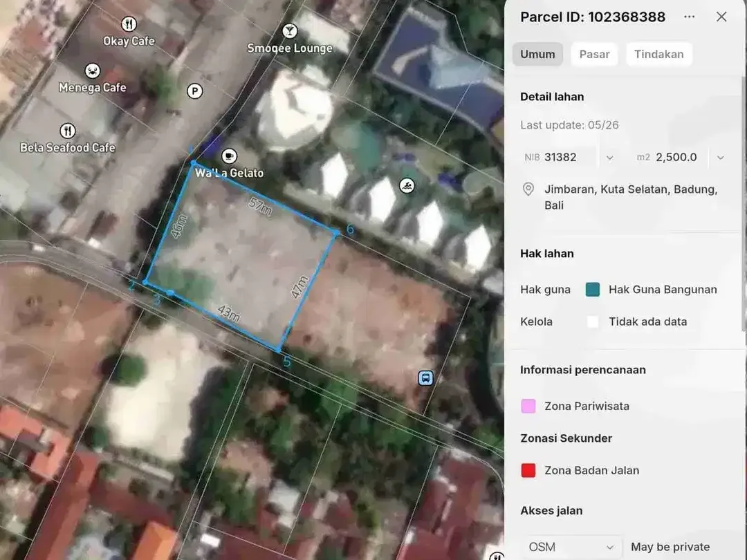Expand the NIB 31382 dropdown chevron

pos(610,158)
